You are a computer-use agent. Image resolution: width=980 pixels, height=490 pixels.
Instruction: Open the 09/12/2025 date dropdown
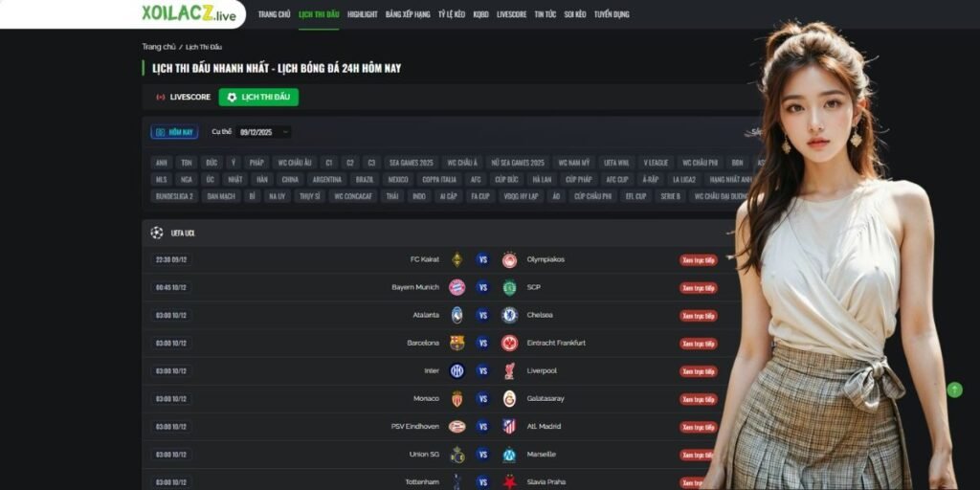pos(265,132)
